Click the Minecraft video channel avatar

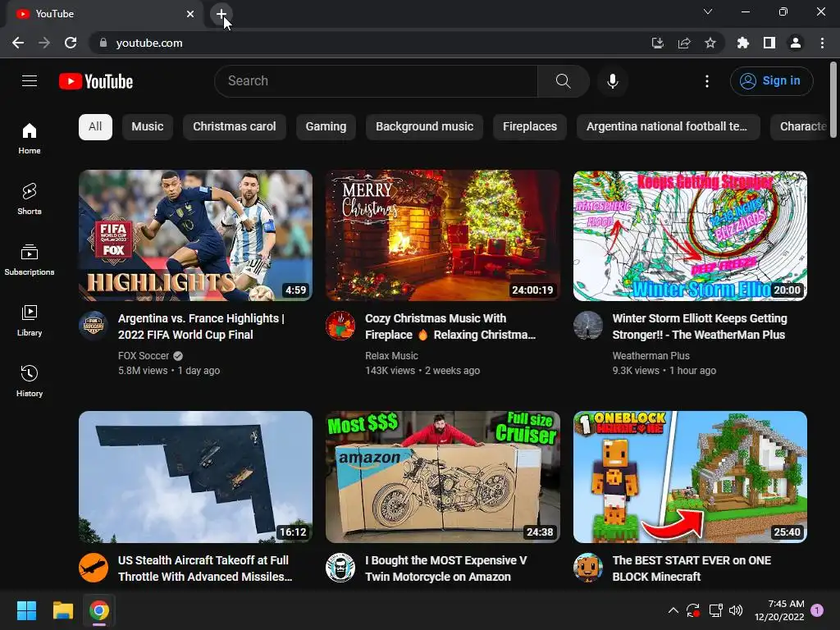coord(587,568)
